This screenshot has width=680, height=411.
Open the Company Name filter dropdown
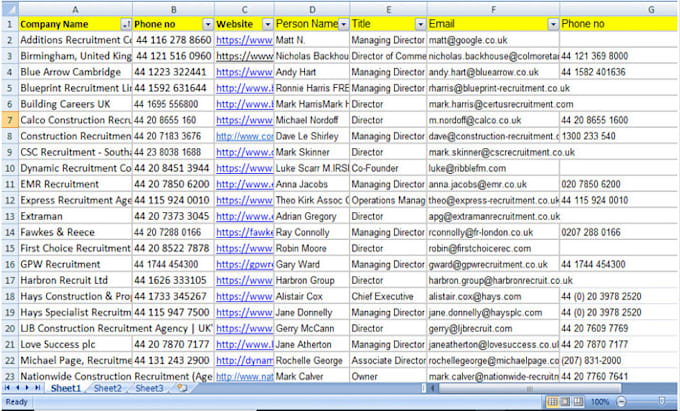point(126,24)
